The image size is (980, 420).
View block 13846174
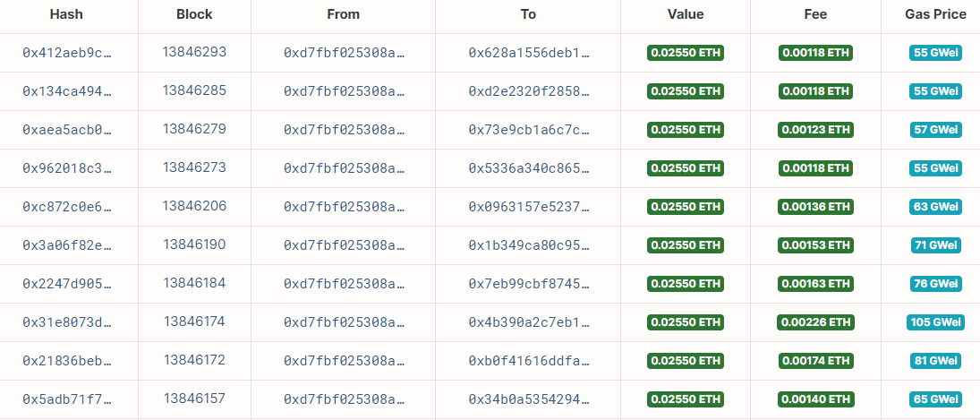194,321
